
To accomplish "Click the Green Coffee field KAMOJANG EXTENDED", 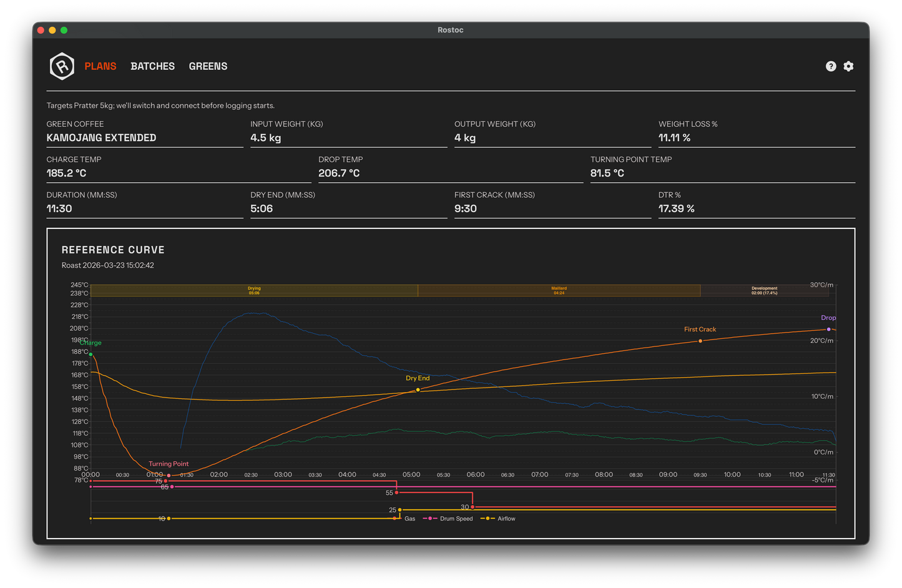I will pyautogui.click(x=145, y=138).
